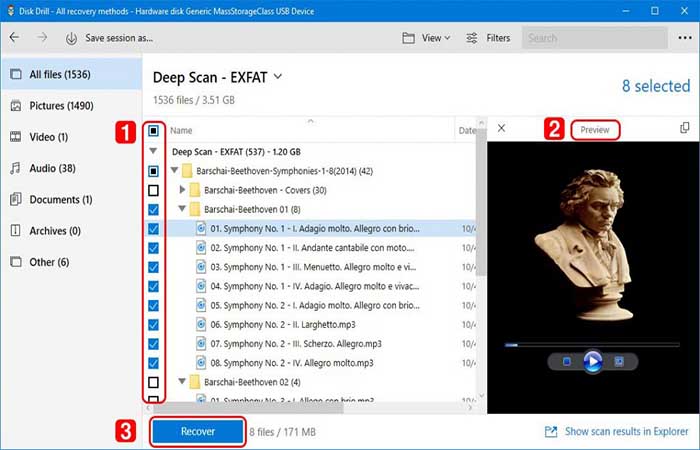Viewport: 700px width, 450px height.
Task: Collapse Barschai-Beethoven-Symphonies-1-8(2014) folder
Action: [175, 171]
